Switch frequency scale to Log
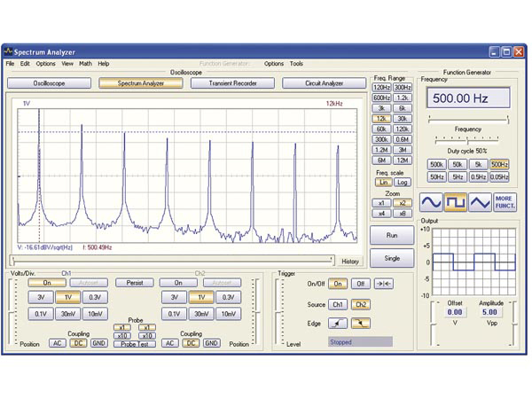 point(402,182)
